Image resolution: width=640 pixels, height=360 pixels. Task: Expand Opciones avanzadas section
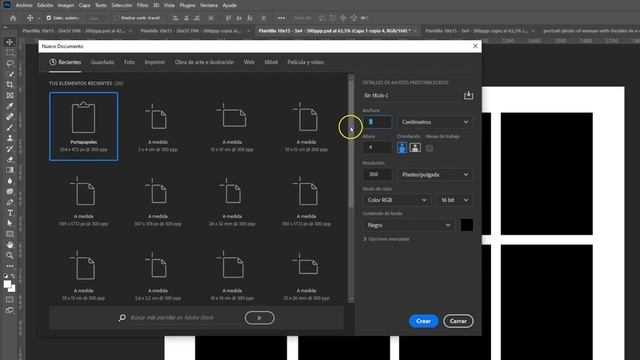coord(386,239)
